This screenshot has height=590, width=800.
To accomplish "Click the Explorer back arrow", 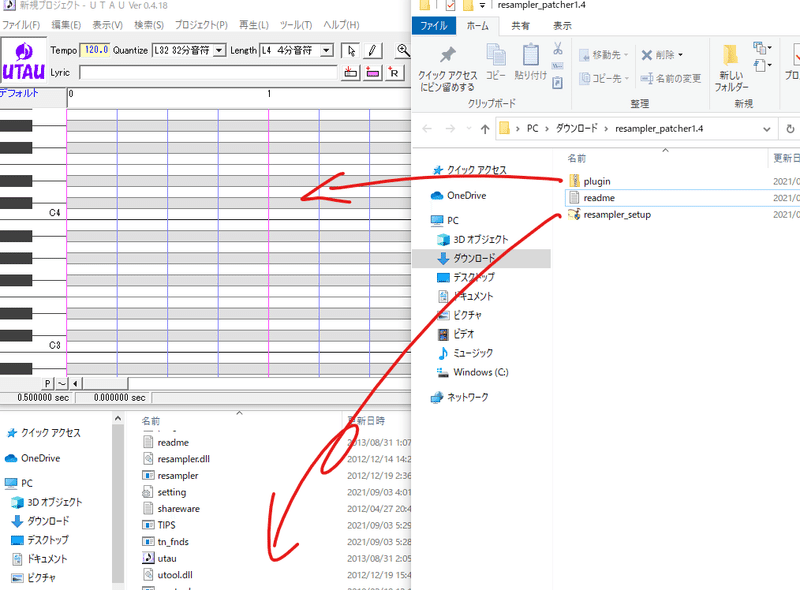I will point(427,129).
